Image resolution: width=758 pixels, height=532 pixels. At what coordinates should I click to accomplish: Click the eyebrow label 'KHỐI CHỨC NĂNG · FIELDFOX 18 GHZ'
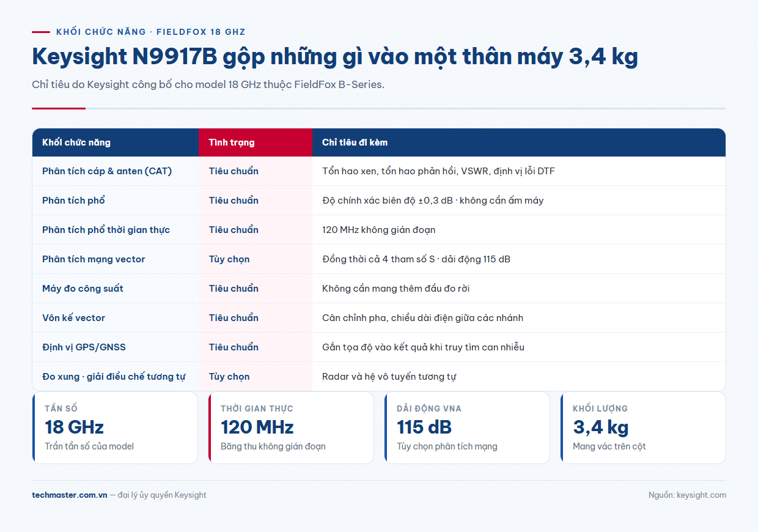pyautogui.click(x=150, y=32)
